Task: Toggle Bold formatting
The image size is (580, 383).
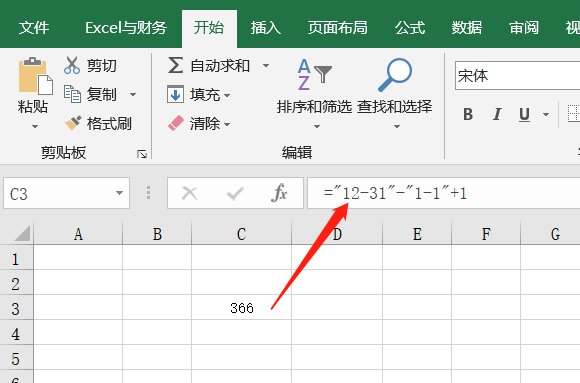Action: pos(468,114)
